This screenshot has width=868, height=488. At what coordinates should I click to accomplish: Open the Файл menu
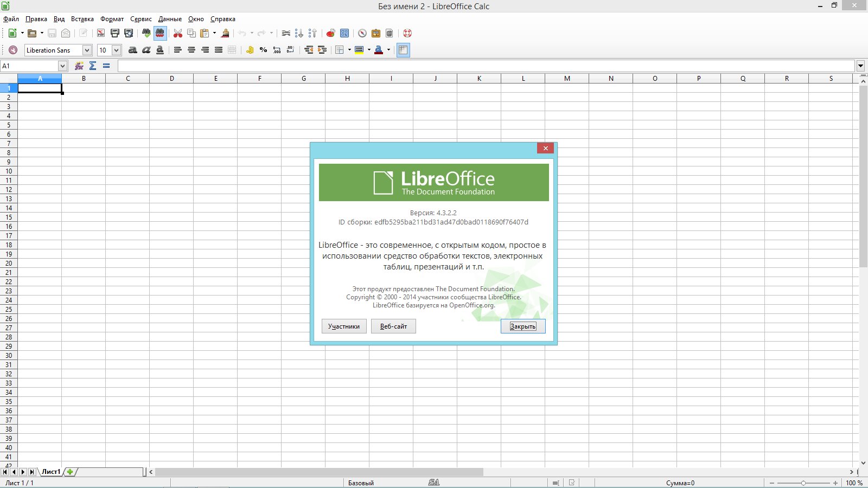pos(11,19)
